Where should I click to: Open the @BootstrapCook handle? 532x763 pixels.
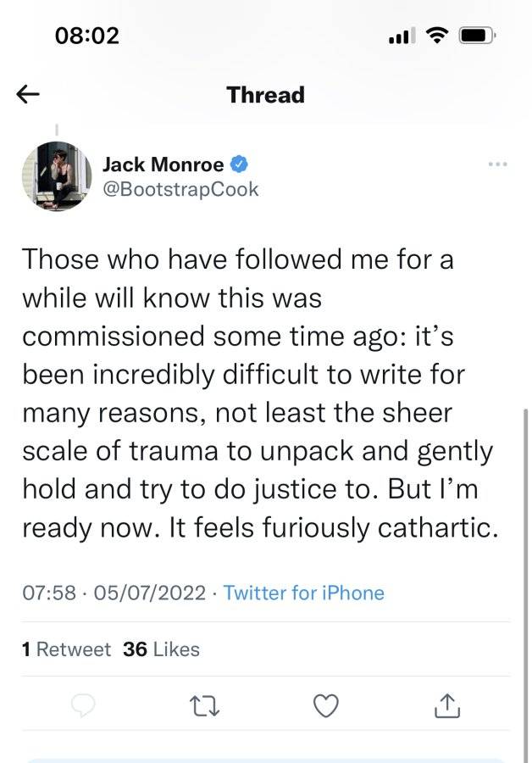pyautogui.click(x=180, y=189)
